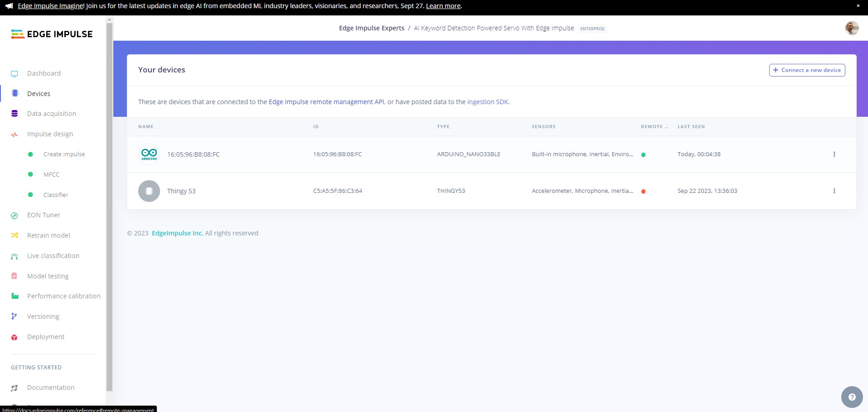This screenshot has width=868, height=412.
Task: Click EdgeImpulse Inc. footer link
Action: coord(177,233)
